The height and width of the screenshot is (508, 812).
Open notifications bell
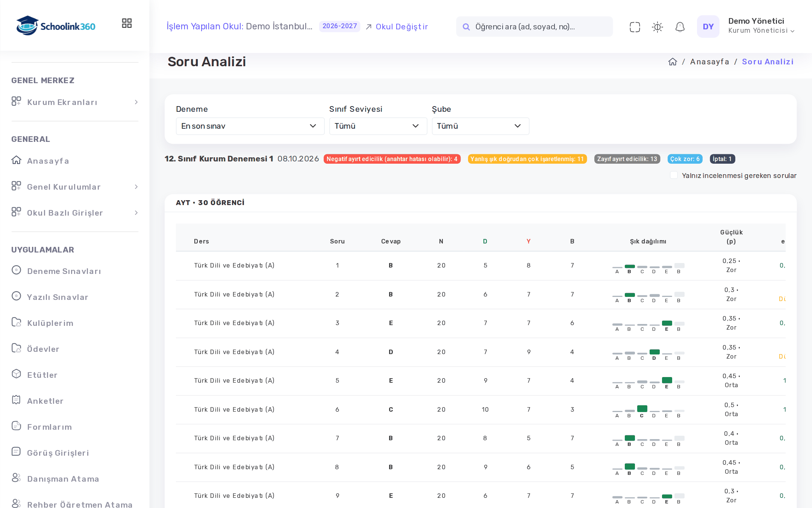click(x=680, y=27)
